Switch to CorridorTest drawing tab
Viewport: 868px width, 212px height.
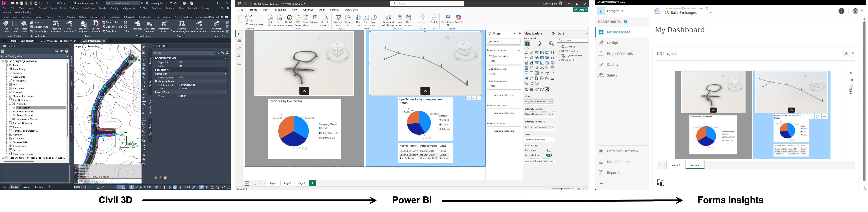(x=27, y=41)
